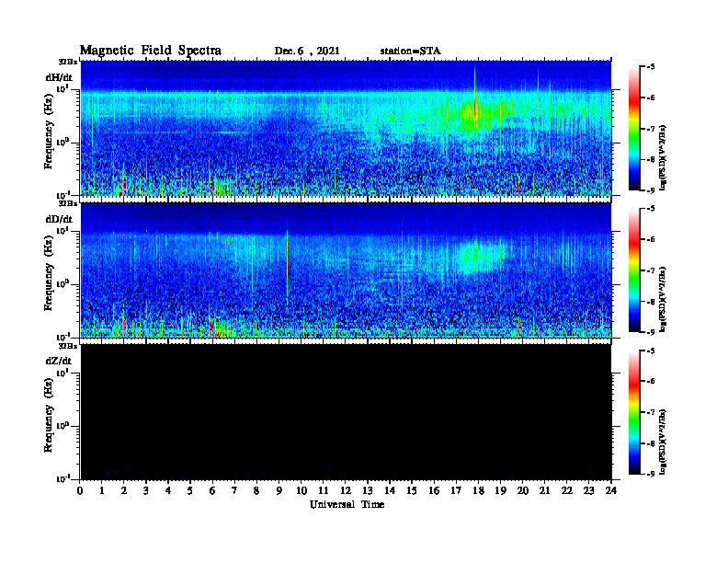Click the log PSD units label beside dH/dt color bar

pyautogui.click(x=663, y=157)
